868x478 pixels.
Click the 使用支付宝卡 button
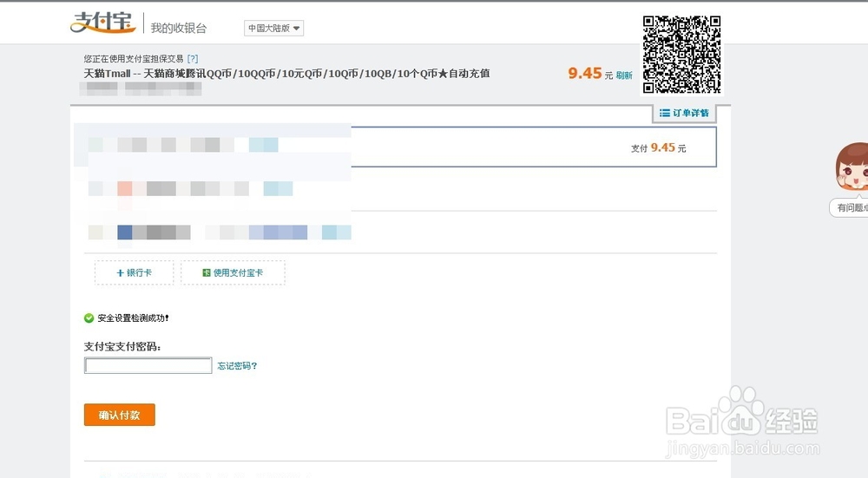tap(233, 272)
